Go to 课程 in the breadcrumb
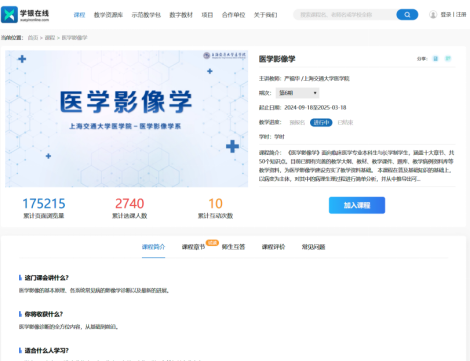The height and width of the screenshot is (361, 470). [50, 38]
